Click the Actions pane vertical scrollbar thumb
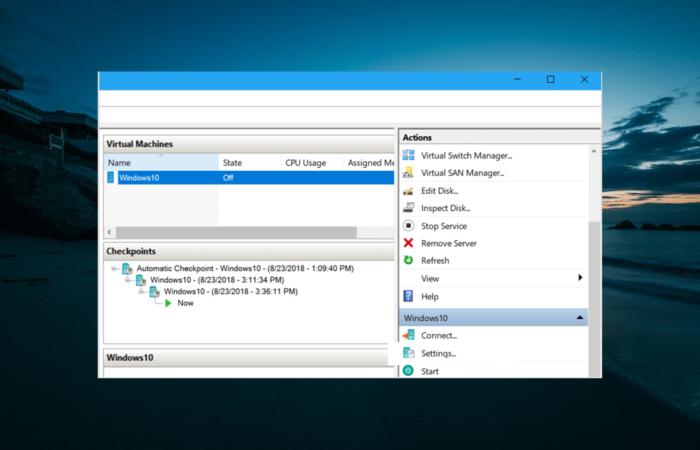 pyautogui.click(x=594, y=299)
